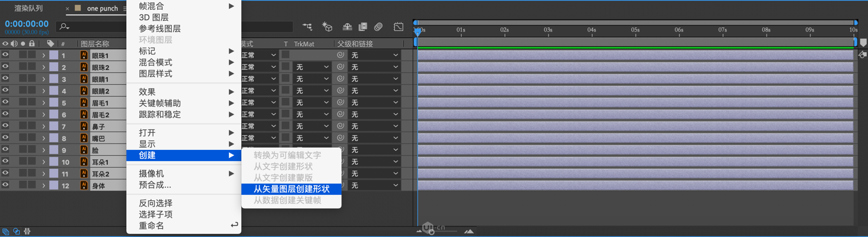The width and height of the screenshot is (868, 237).
Task: Click the current timecode 0:00:00:00
Action: pos(27,24)
